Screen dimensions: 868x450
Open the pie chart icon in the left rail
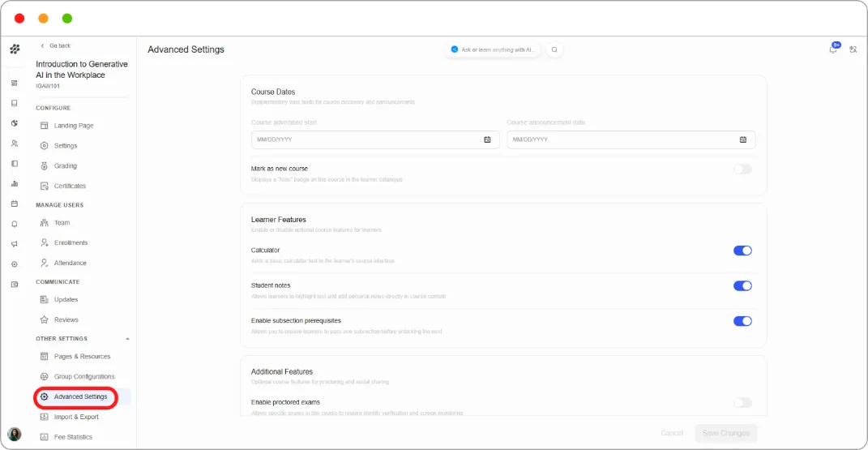click(15, 123)
